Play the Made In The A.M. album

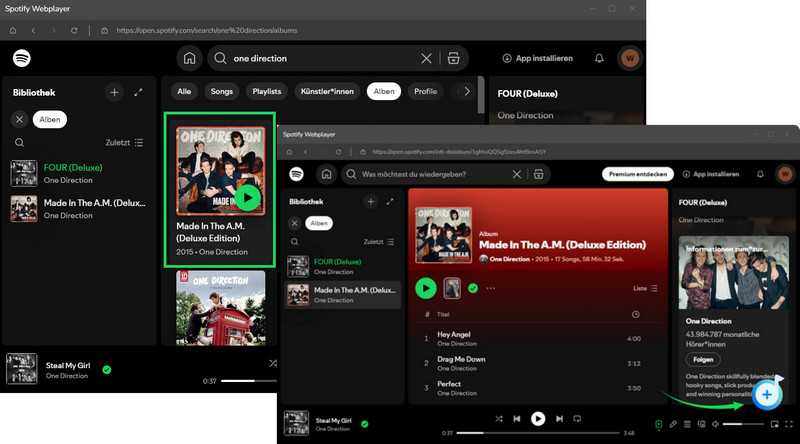point(426,288)
